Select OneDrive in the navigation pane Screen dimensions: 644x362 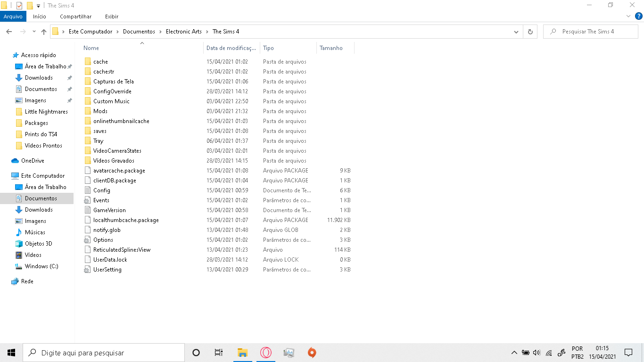click(33, 161)
